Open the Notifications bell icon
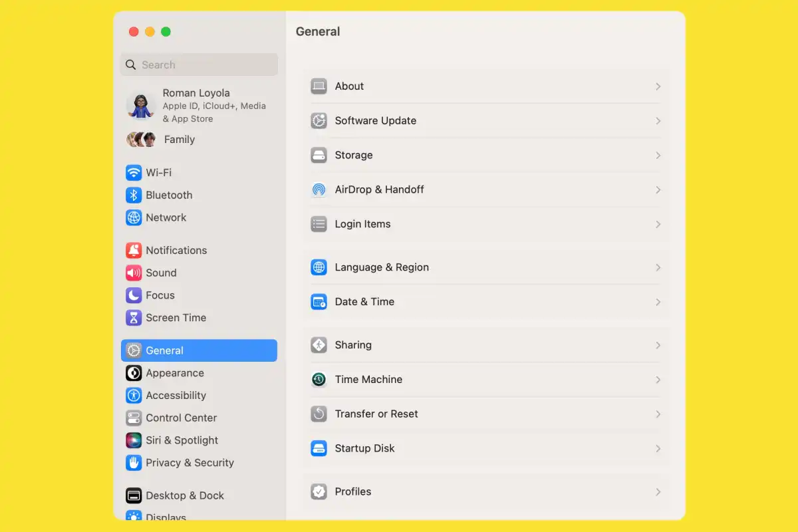The height and width of the screenshot is (532, 798). pos(134,251)
